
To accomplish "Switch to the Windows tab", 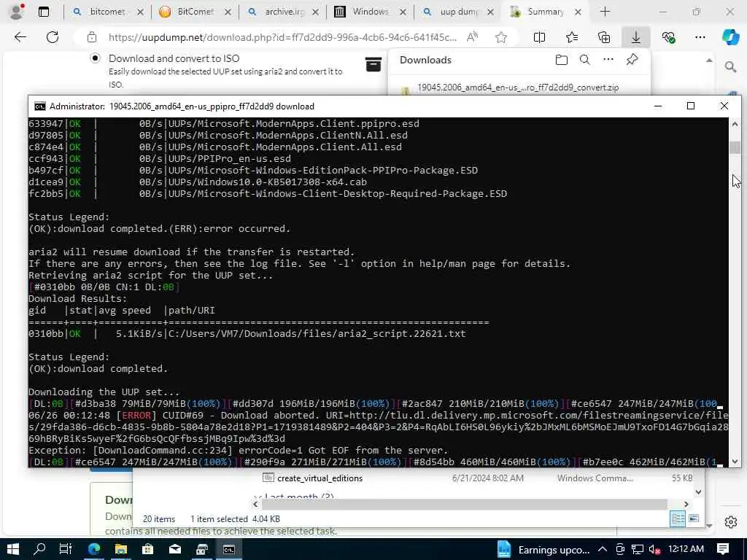I will point(371,12).
